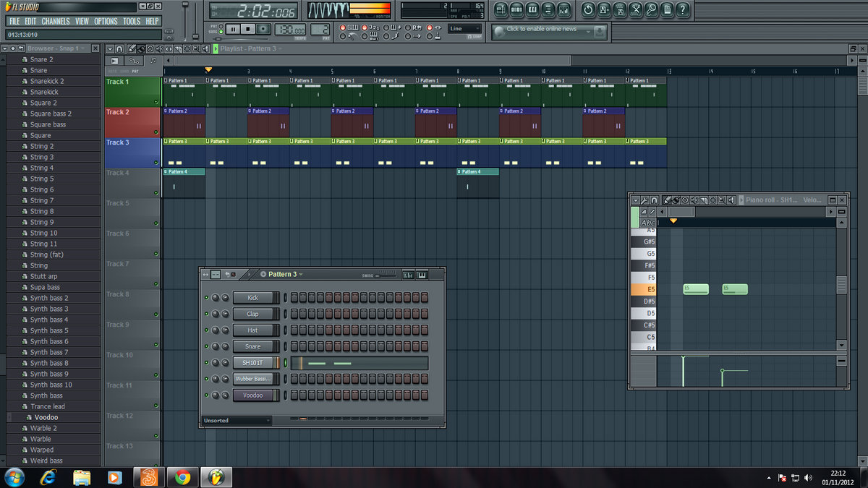This screenshot has width=868, height=488.
Task: Open the CHANNELS menu
Action: coord(56,22)
